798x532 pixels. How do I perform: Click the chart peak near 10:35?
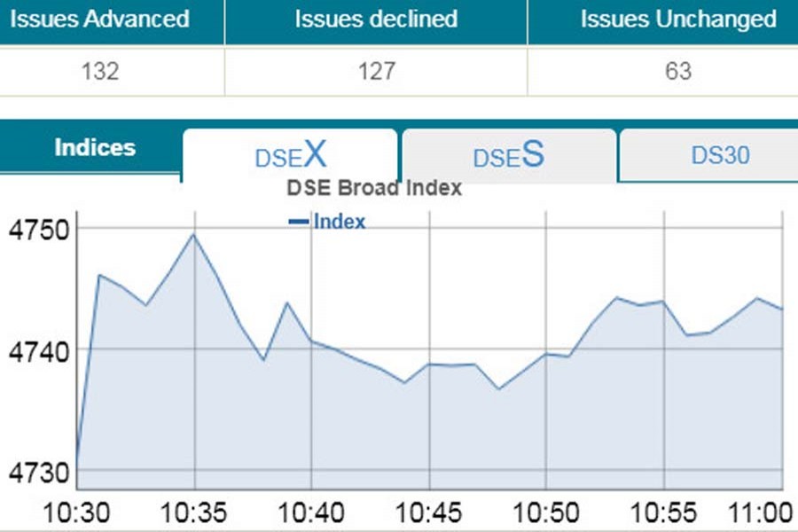pyautogui.click(x=194, y=235)
